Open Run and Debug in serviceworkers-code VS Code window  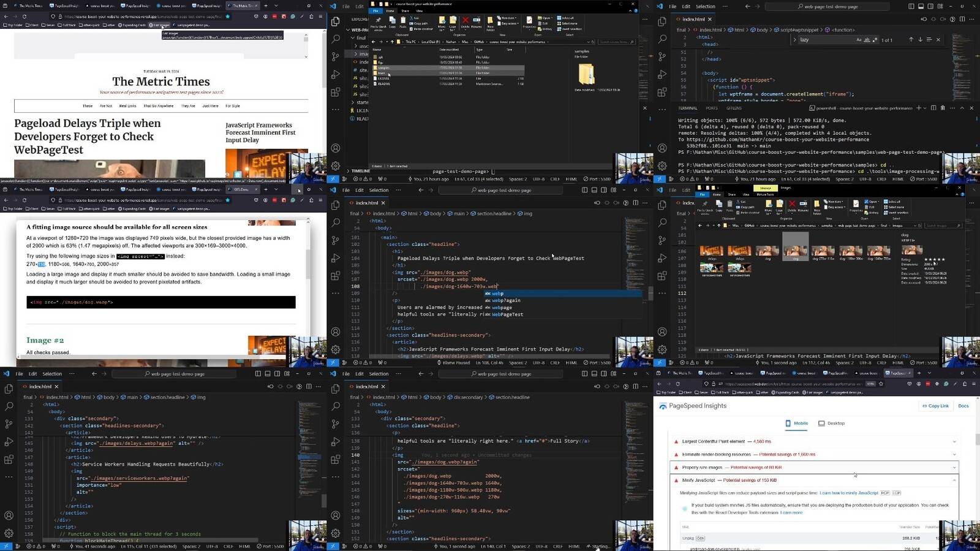pos(9,441)
